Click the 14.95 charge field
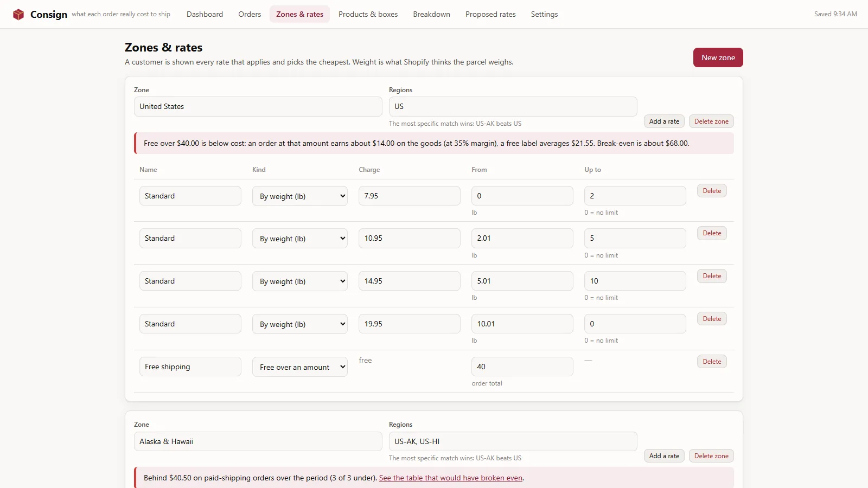The width and height of the screenshot is (868, 488). [x=410, y=281]
